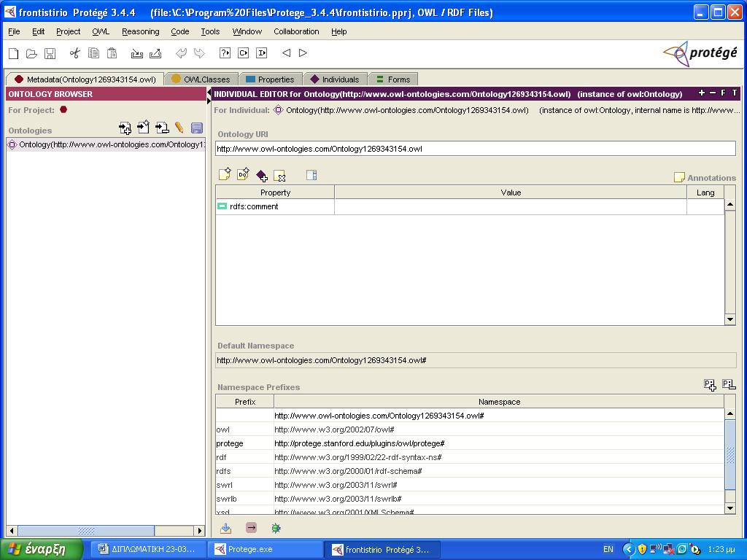The width and height of the screenshot is (747, 560).
Task: Click the question mark check consistency icon
Action: click(x=225, y=52)
